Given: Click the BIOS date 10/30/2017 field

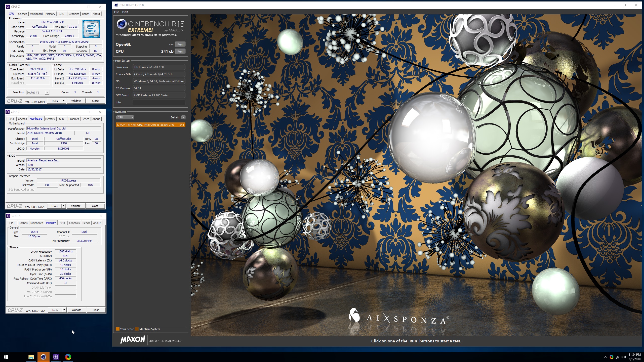Looking at the screenshot, I should pos(64,169).
